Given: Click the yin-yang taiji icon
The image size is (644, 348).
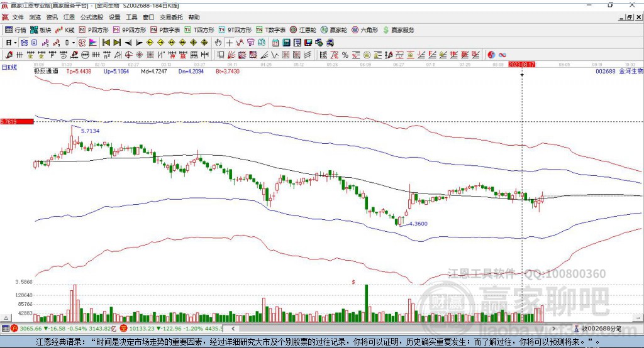Looking at the screenshot, I should (491, 55).
